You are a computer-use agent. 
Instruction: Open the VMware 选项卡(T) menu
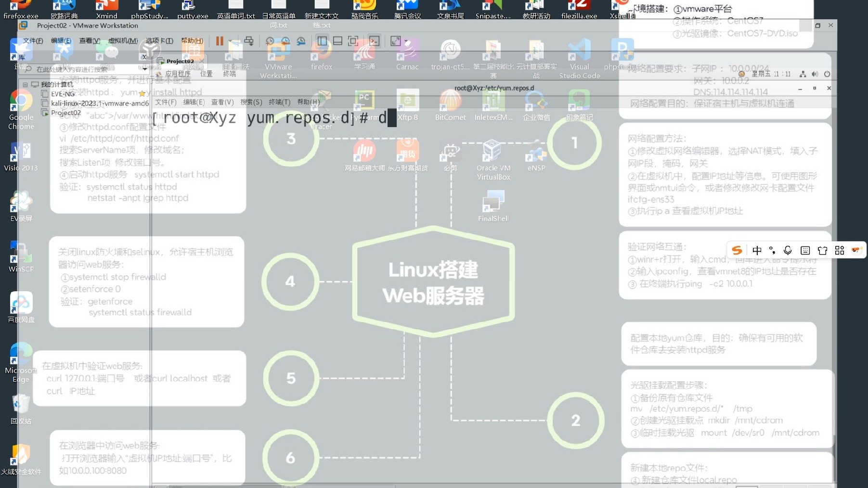(159, 40)
